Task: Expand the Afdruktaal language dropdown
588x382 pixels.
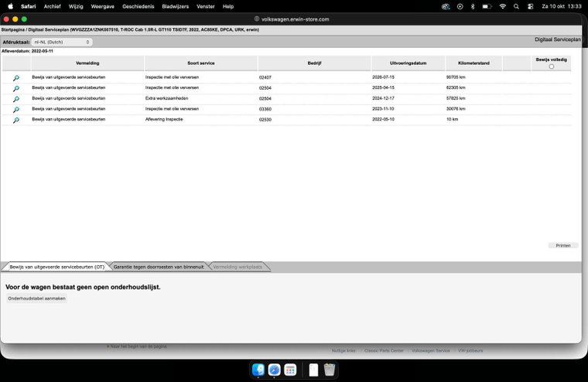Action: coord(62,42)
